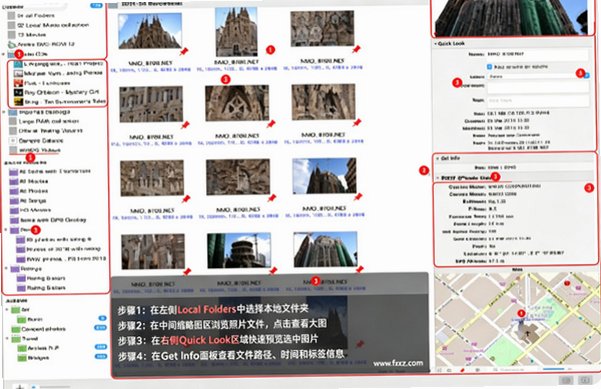The image size is (601, 389).
Task: Select the thumbnail of the tower with crane
Action: click(x=239, y=250)
